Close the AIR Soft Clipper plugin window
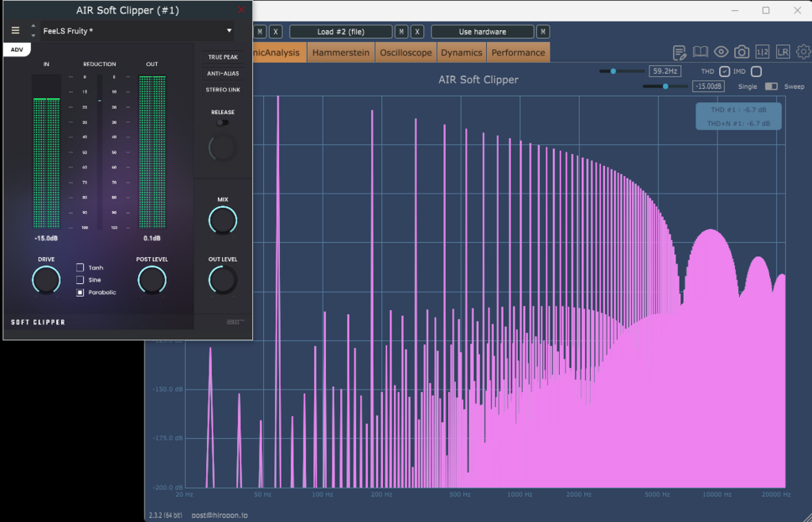This screenshot has width=812, height=522. (x=241, y=10)
